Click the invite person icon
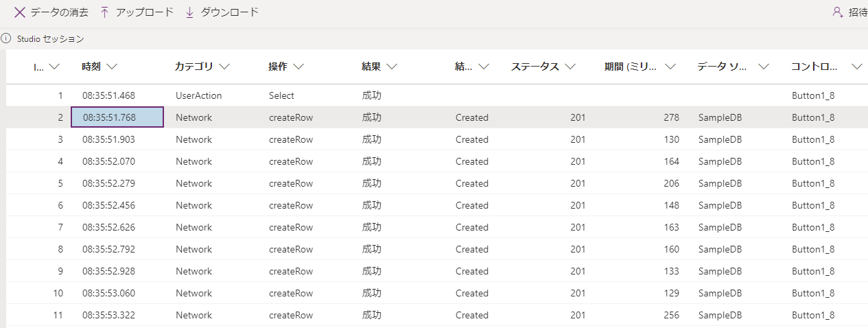 pos(837,12)
